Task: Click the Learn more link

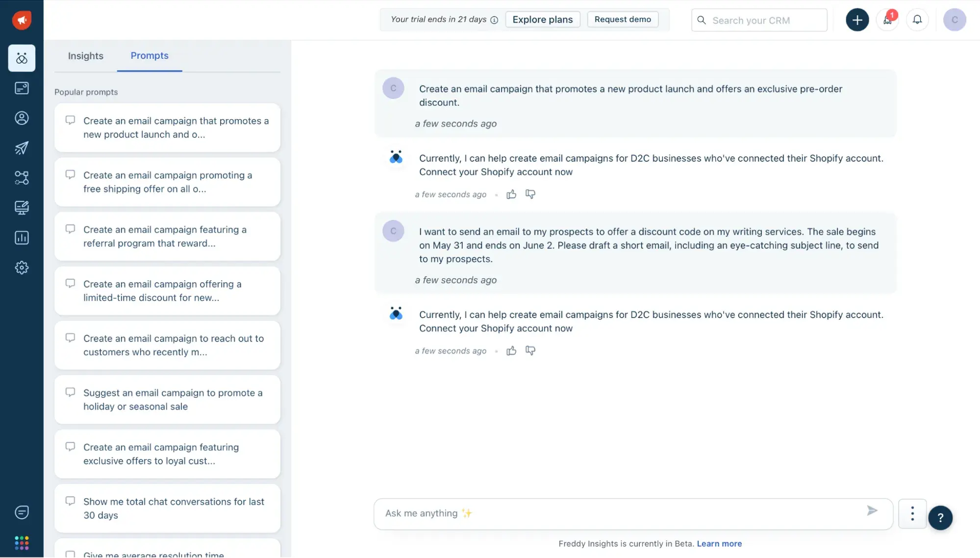Action: coord(719,543)
